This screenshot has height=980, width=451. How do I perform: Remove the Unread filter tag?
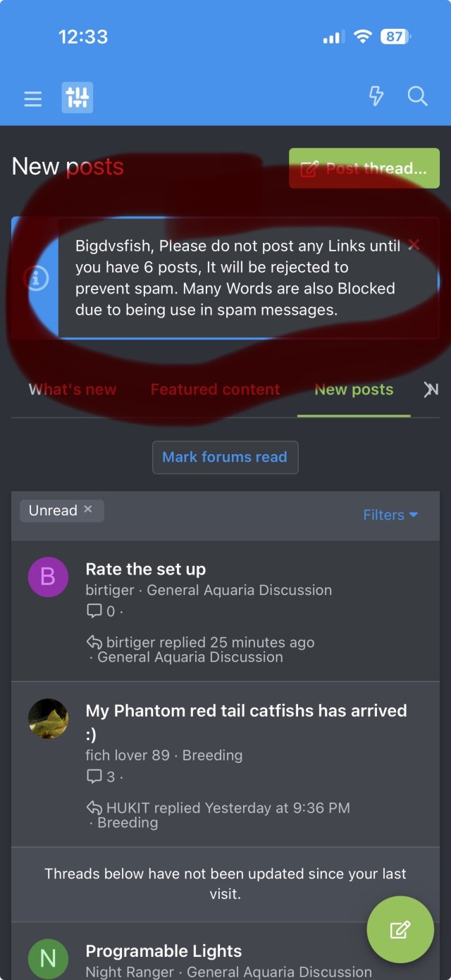[x=88, y=509]
